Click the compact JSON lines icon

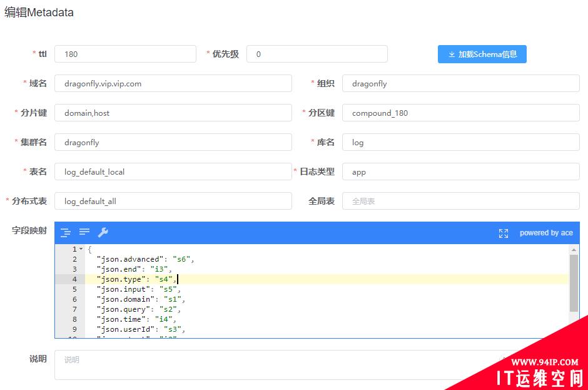point(84,232)
